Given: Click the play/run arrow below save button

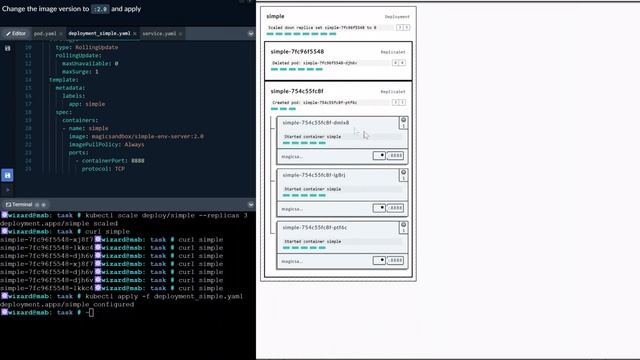Looking at the screenshot, I should tap(7, 190).
